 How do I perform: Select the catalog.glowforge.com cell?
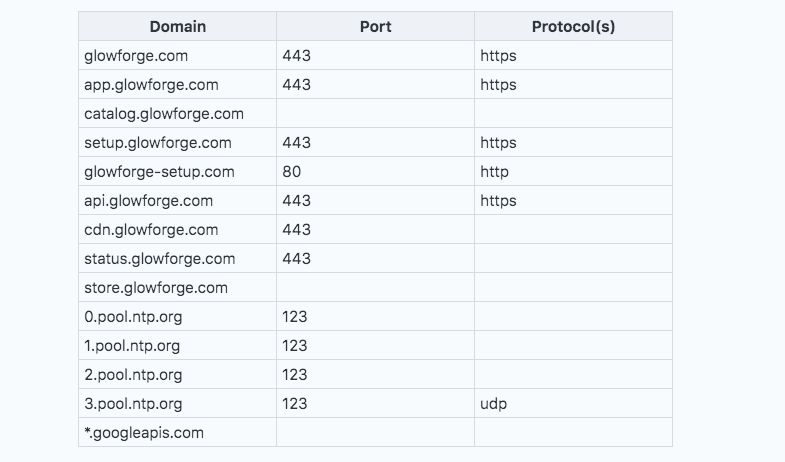[x=164, y=114]
